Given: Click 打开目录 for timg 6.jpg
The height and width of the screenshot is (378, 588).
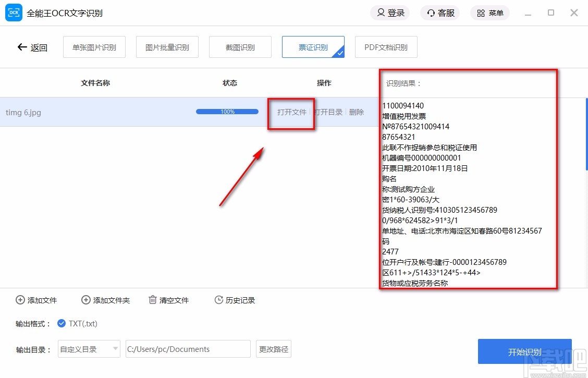Looking at the screenshot, I should 328,112.
